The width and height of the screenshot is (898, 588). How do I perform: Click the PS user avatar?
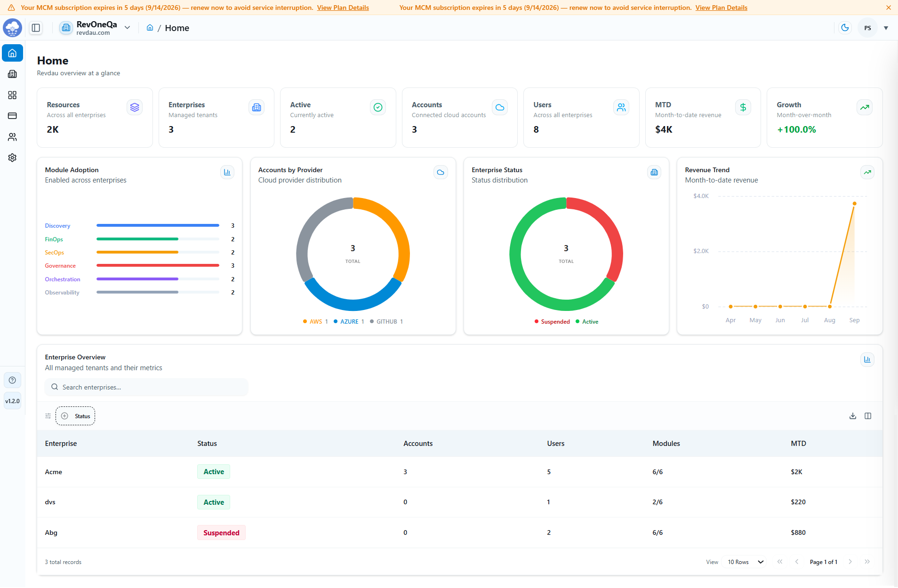tap(868, 28)
